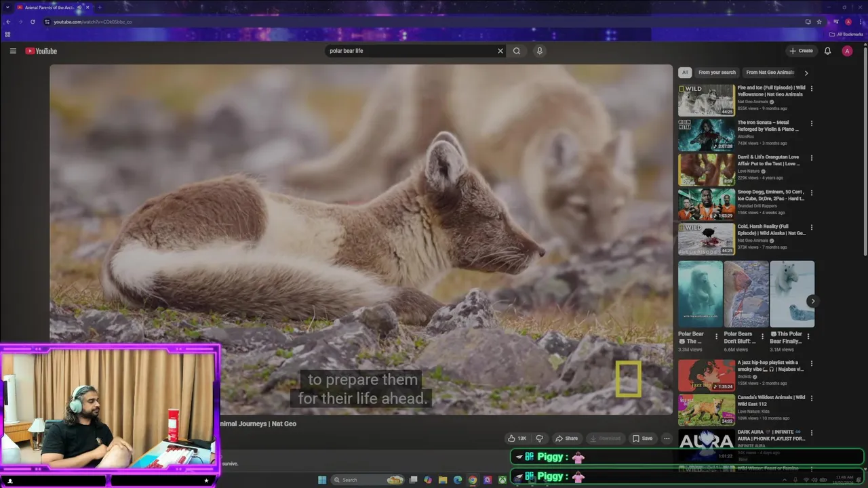Image resolution: width=868 pixels, height=488 pixels.
Task: Open Microsoft Edge from the taskbar
Action: [458, 480]
